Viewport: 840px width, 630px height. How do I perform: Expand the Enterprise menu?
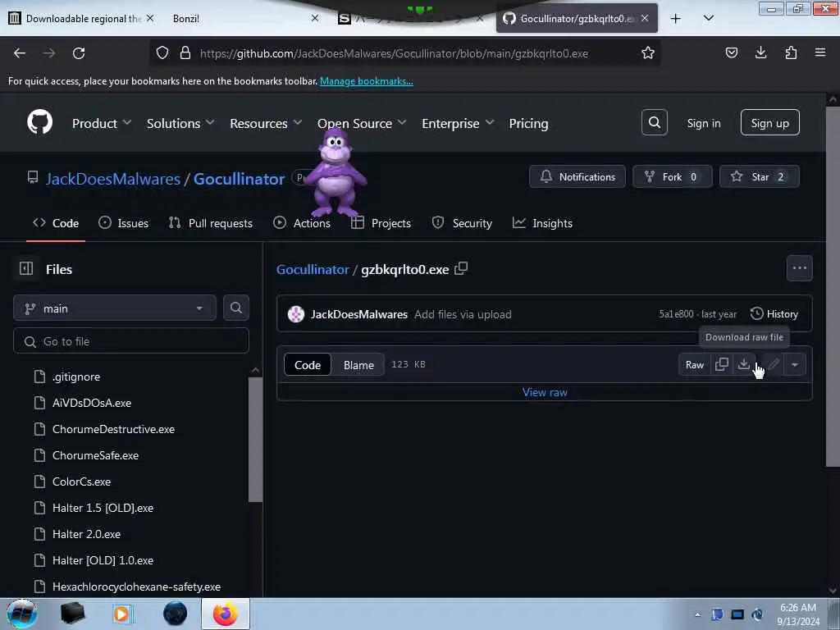pyautogui.click(x=458, y=123)
